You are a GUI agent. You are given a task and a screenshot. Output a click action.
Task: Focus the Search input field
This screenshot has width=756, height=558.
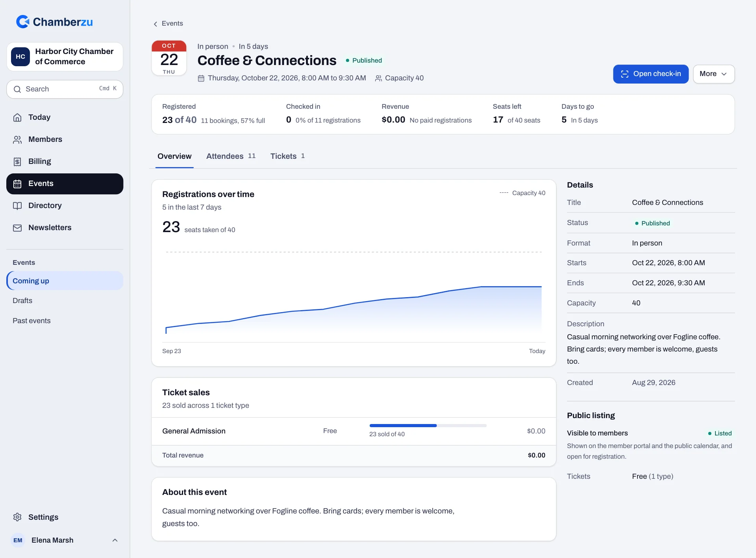tap(65, 89)
